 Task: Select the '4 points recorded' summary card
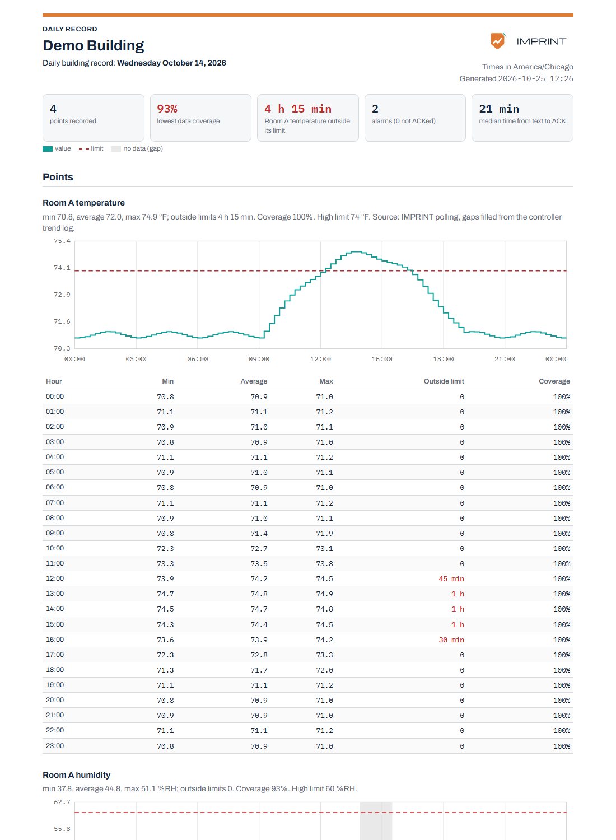tap(94, 118)
